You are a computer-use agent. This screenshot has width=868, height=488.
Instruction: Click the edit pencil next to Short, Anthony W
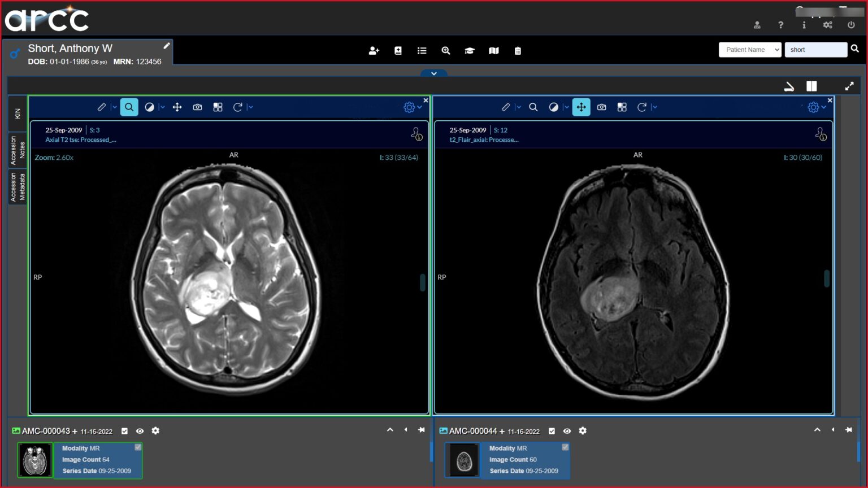[x=166, y=46]
